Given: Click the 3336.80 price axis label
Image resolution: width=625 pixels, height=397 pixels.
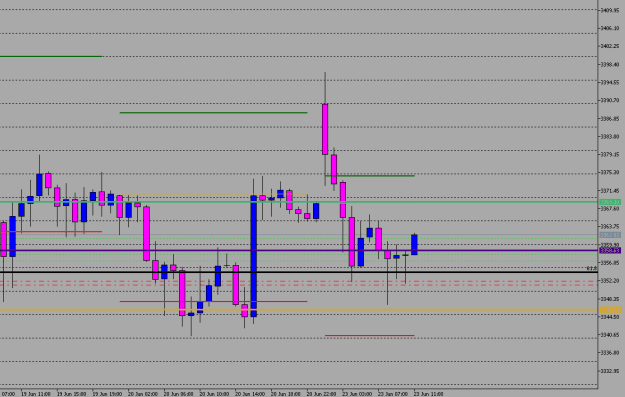Looking at the screenshot, I should [610, 353].
